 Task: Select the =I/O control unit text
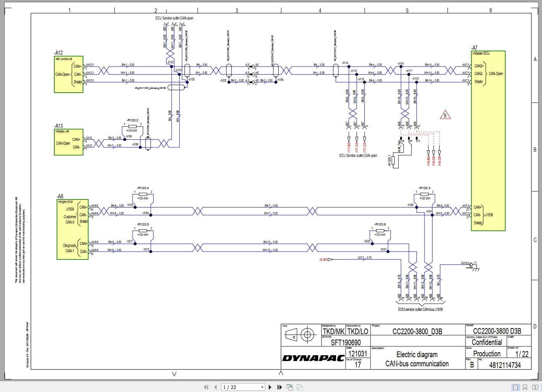64,59
